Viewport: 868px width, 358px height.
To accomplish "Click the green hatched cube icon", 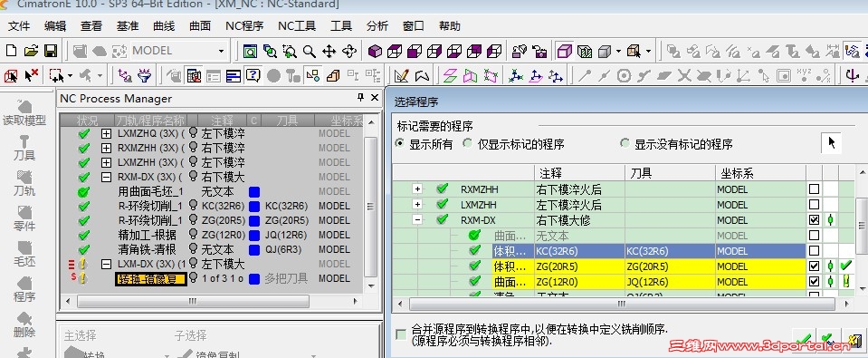I will point(585,52).
